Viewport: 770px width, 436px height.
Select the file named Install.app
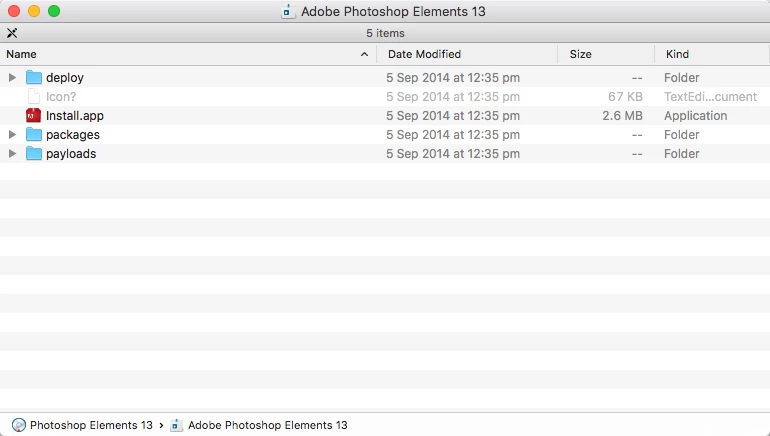[75, 116]
